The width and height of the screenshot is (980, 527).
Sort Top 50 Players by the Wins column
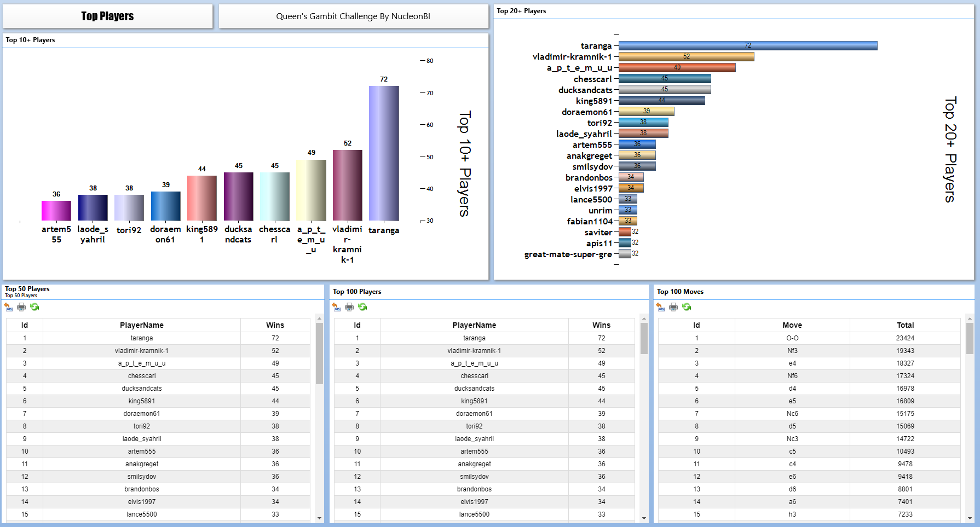click(275, 325)
